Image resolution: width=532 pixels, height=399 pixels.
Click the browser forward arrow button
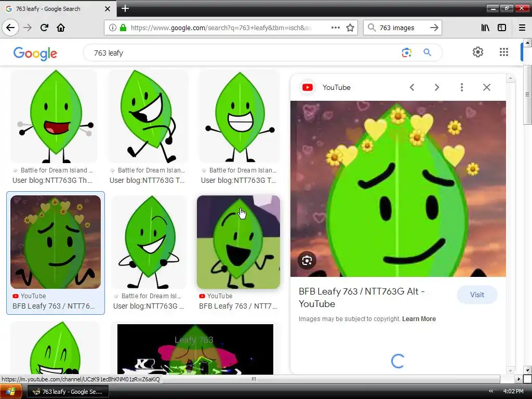pyautogui.click(x=28, y=28)
